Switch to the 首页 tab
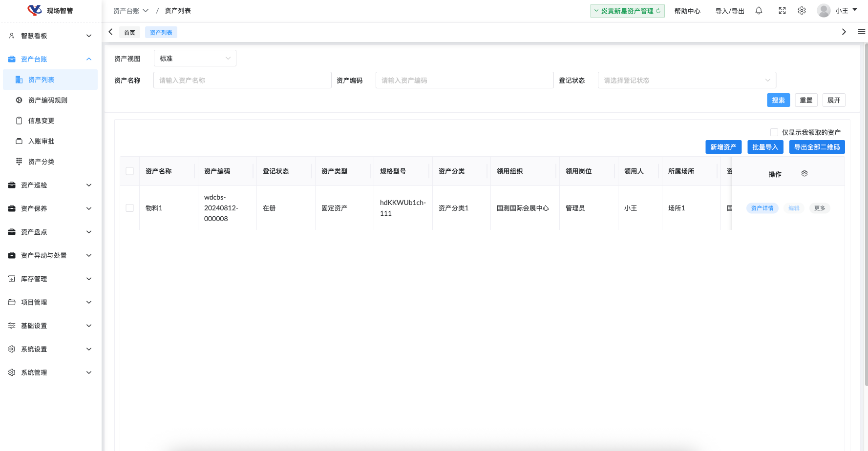Viewport: 868px width, 451px height. tap(129, 33)
